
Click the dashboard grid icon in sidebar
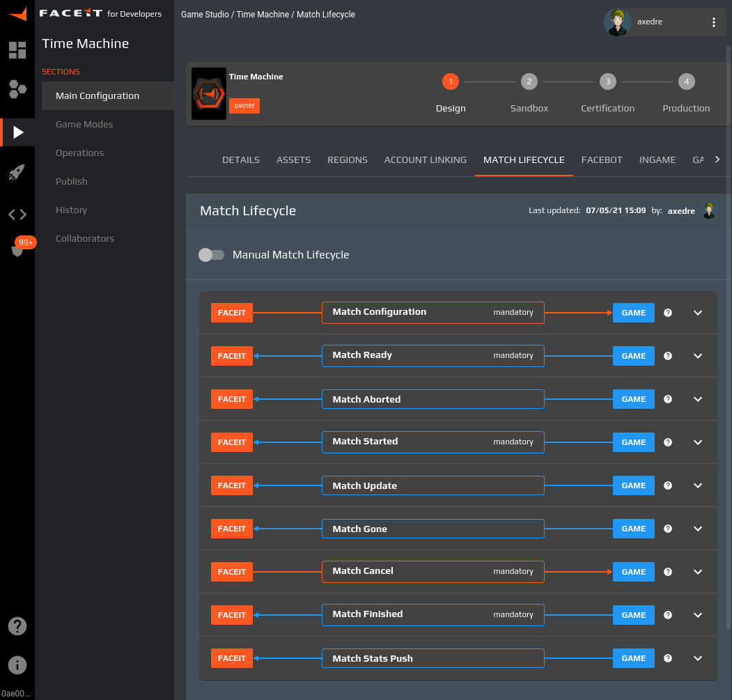17,49
